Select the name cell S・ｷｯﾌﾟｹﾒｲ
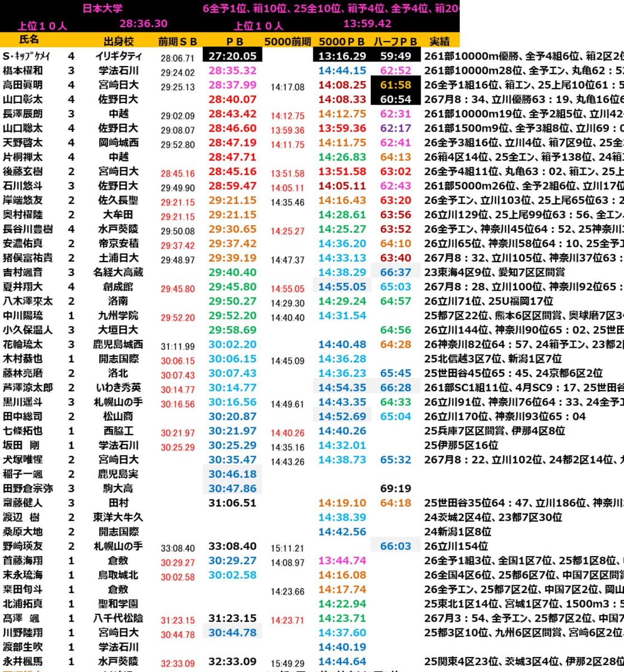 point(27,56)
